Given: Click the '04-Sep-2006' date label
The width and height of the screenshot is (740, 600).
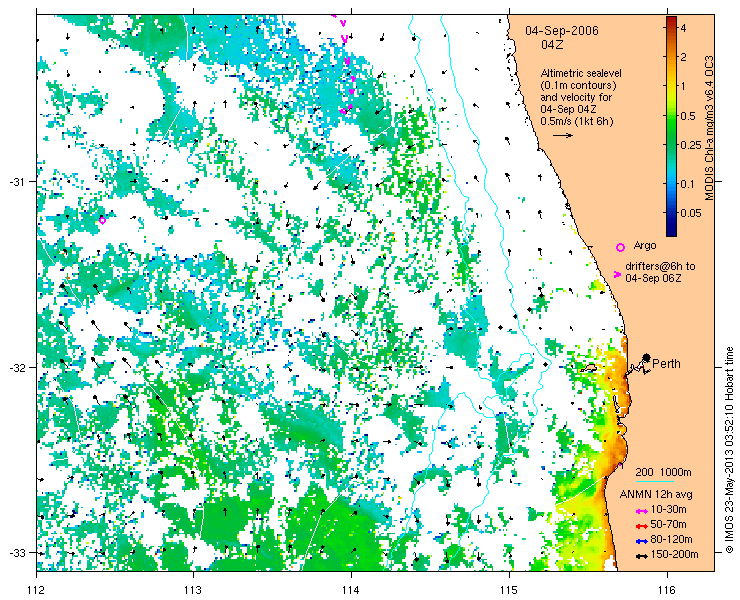Looking at the screenshot, I should pos(562,31).
